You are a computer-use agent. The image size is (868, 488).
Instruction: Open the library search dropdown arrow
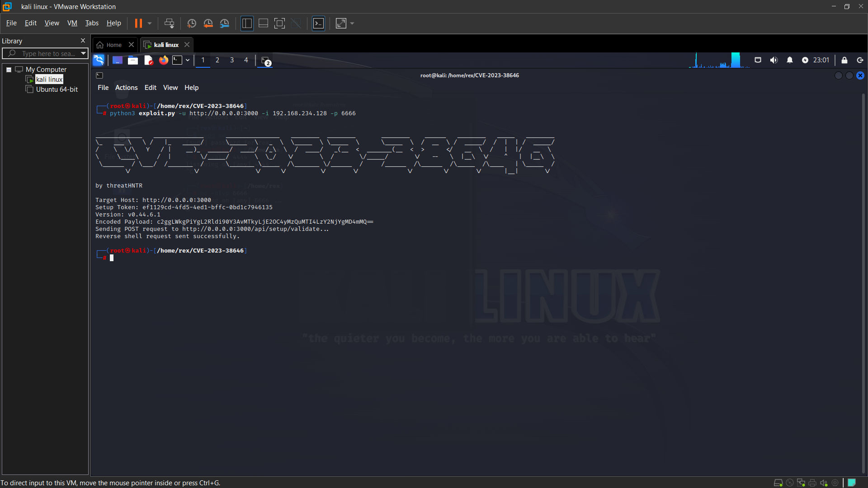click(x=83, y=53)
